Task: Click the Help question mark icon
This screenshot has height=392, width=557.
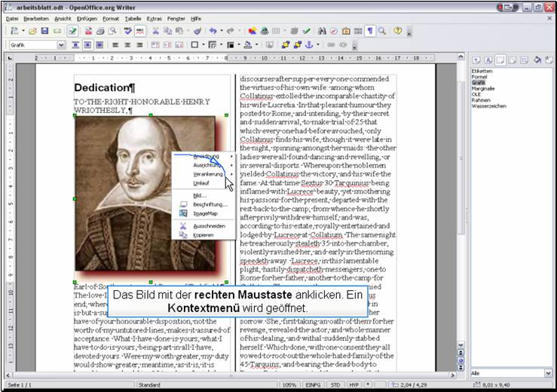Action: 397,31
